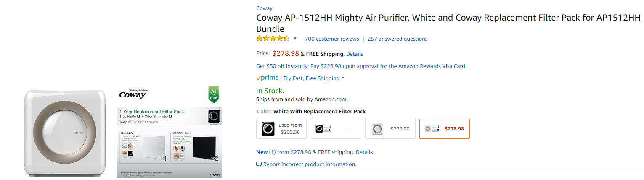This screenshot has height=180, width=644.
Task: Click the Get $50 off instantly offer
Action: 361,66
